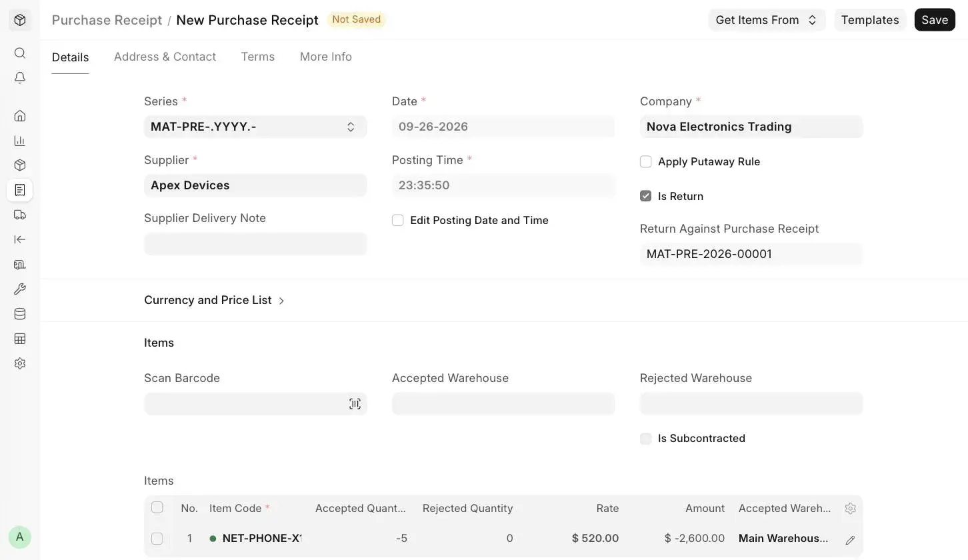Viewport: 968px width, 560px height.
Task: Uncheck the Is Return checkbox
Action: click(x=645, y=196)
